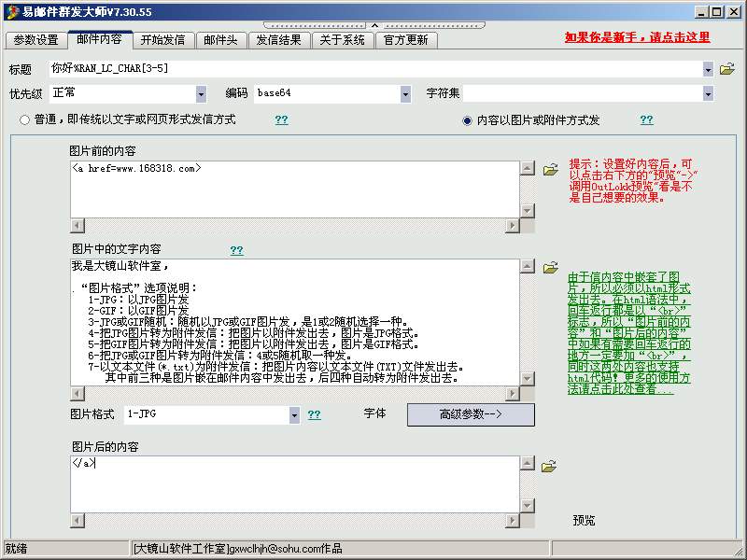Viewport: 747px width, 560px height.
Task: Click 预览 at the bottom right
Action: click(x=584, y=520)
